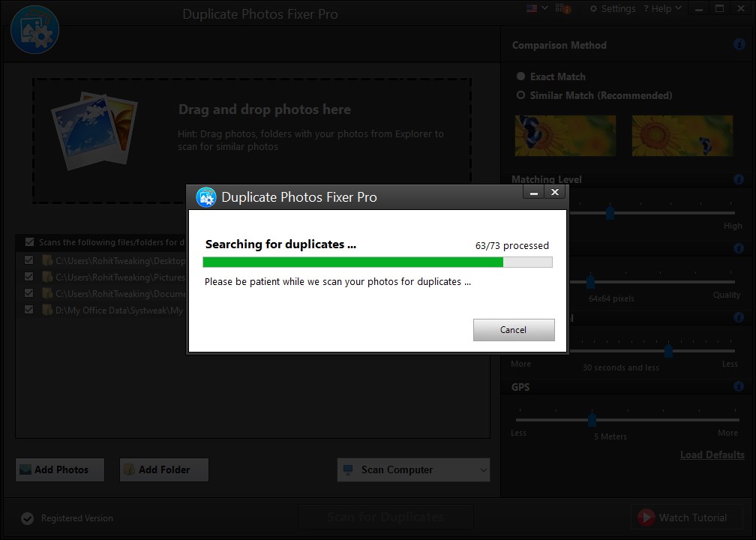Open the US flag language selector
This screenshot has width=756, height=540.
tap(538, 8)
